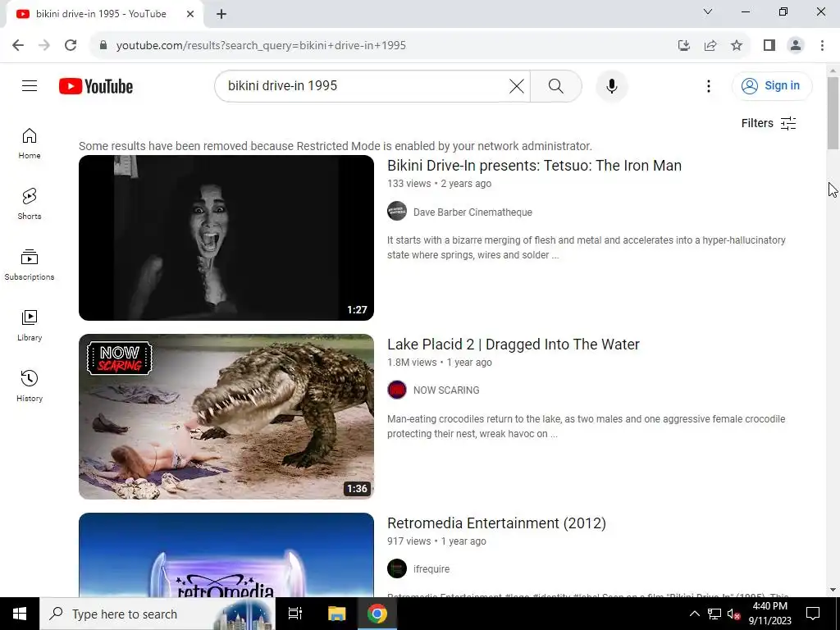Open Library in the sidebar
This screenshot has width=840, height=630.
click(x=30, y=326)
